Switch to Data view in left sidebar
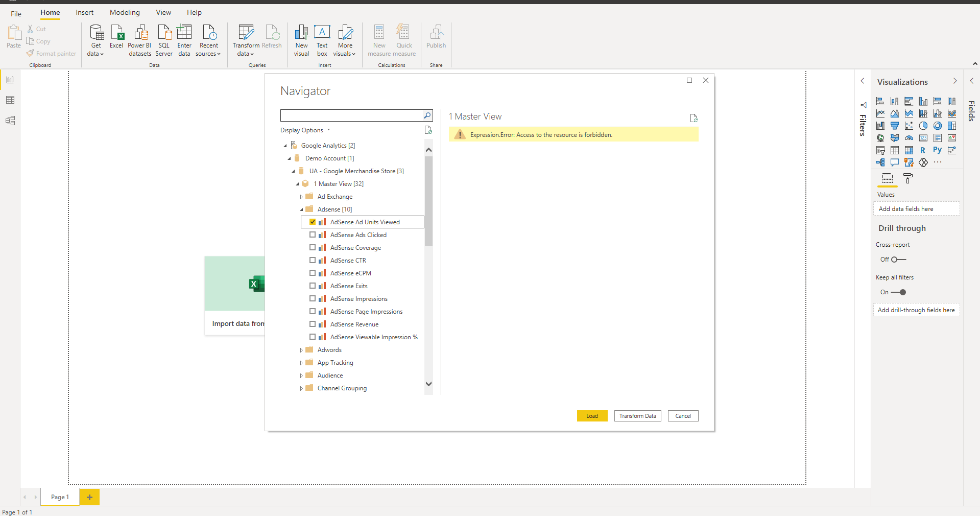 pos(10,100)
